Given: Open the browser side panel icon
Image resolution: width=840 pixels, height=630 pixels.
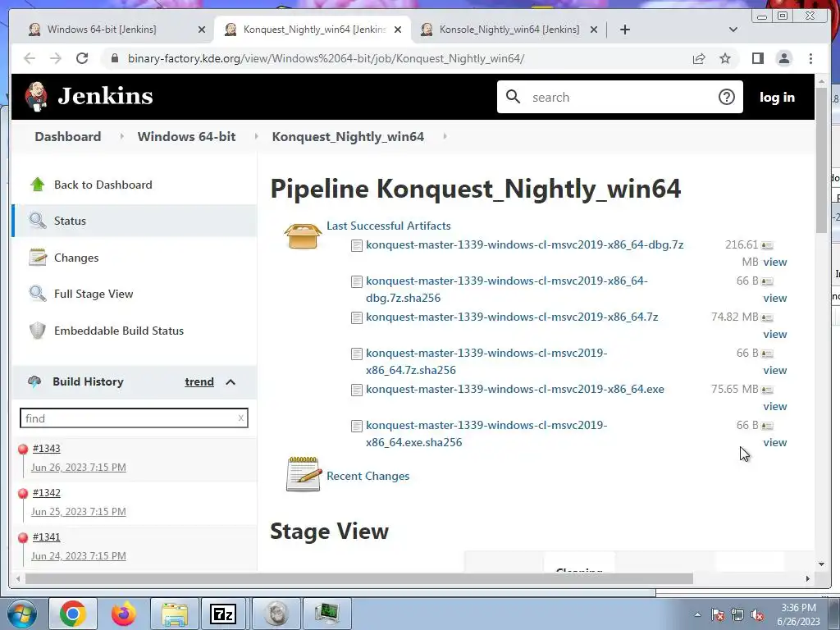Looking at the screenshot, I should pyautogui.click(x=757, y=58).
